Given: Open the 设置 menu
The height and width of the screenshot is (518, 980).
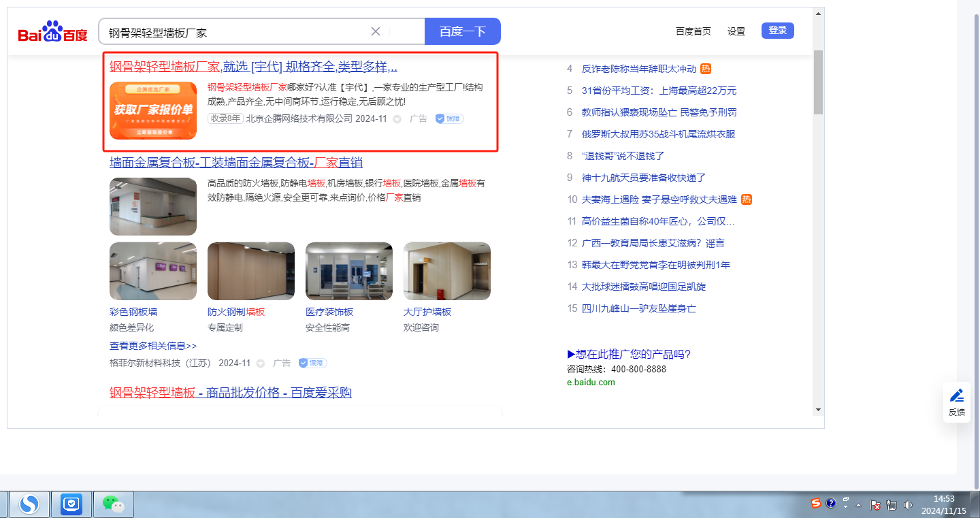Looking at the screenshot, I should pyautogui.click(x=736, y=31).
